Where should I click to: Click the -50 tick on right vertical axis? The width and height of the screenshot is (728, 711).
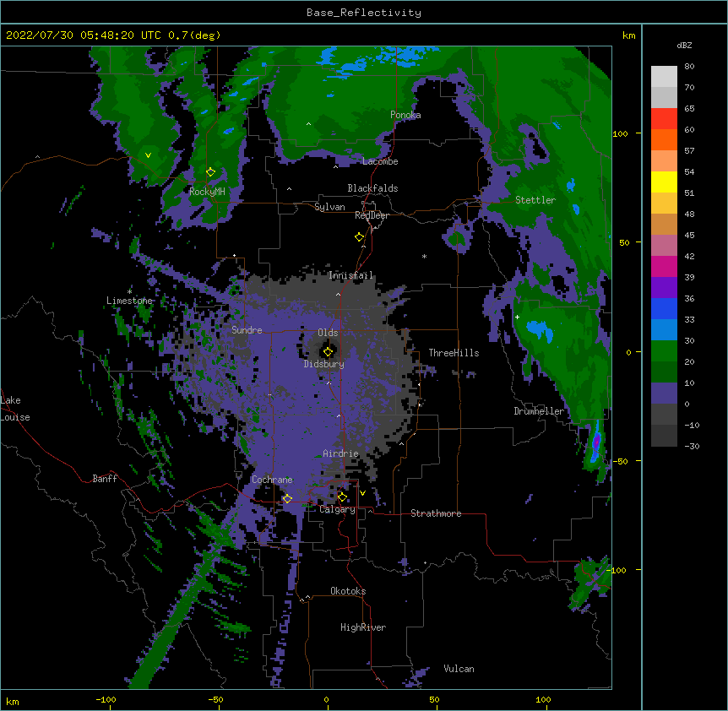[x=620, y=461]
